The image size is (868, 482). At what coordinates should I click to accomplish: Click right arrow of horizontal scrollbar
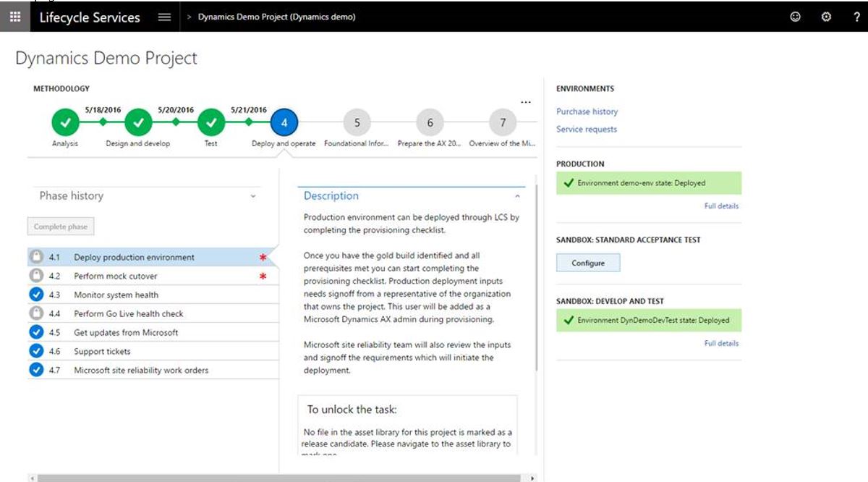533,478
